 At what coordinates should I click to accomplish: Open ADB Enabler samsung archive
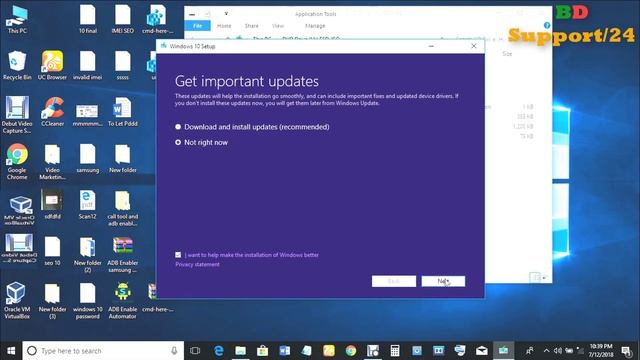pyautogui.click(x=122, y=255)
